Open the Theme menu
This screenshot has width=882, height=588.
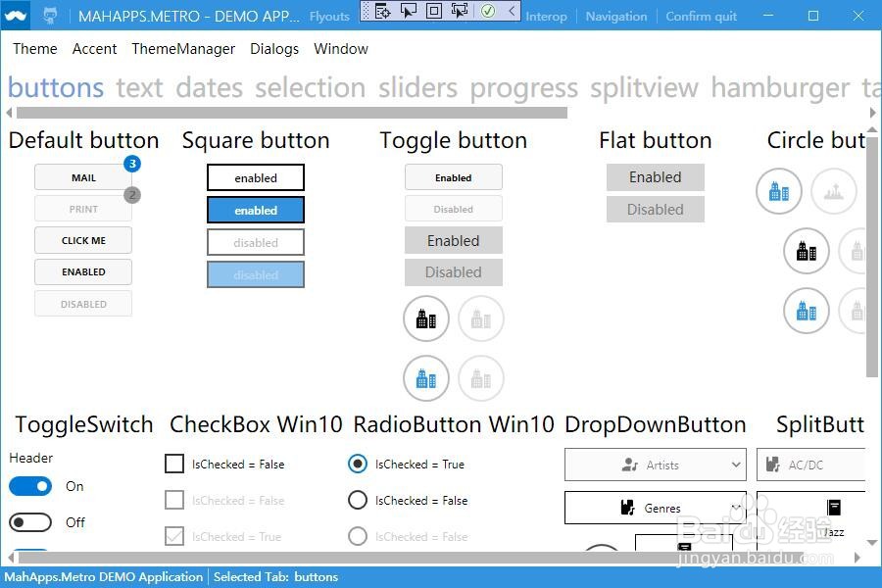point(35,49)
